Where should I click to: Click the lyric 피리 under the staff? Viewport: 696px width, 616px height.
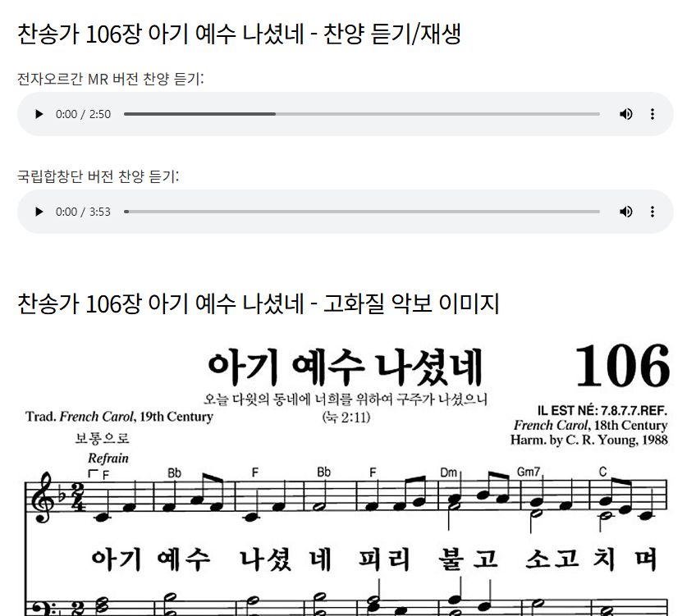384,559
